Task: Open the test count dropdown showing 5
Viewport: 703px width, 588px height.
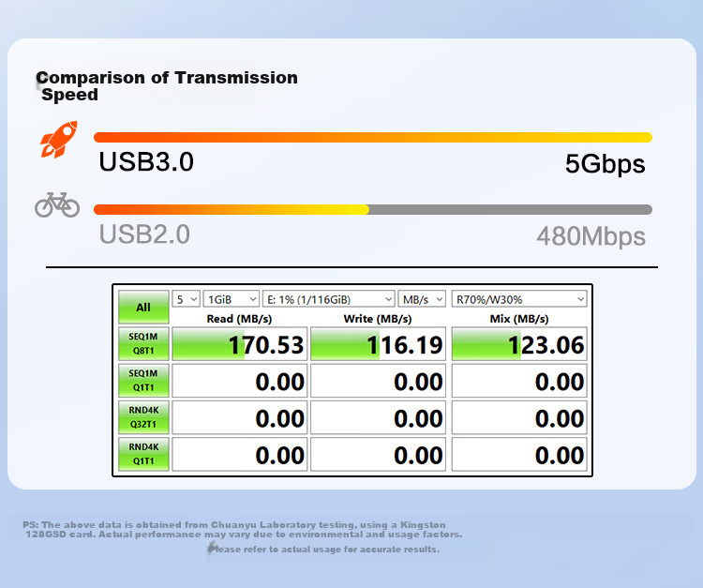Action: (187, 299)
